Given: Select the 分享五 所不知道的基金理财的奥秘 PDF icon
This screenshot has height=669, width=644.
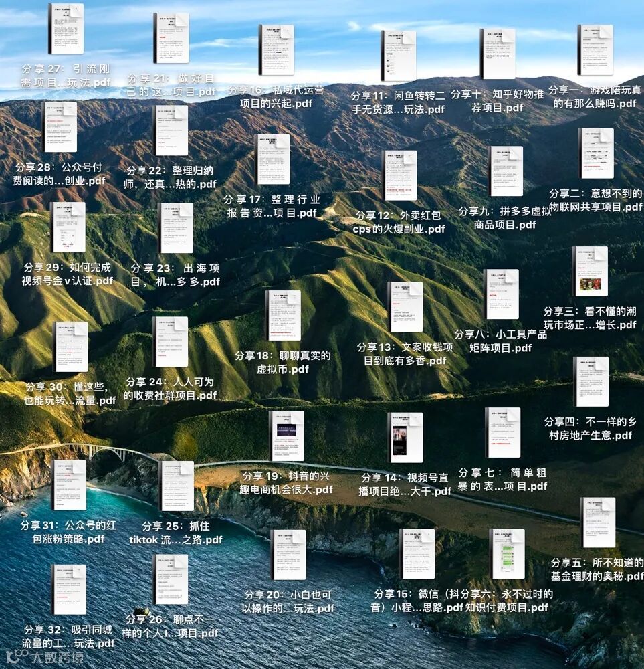Looking at the screenshot, I should (x=599, y=522).
